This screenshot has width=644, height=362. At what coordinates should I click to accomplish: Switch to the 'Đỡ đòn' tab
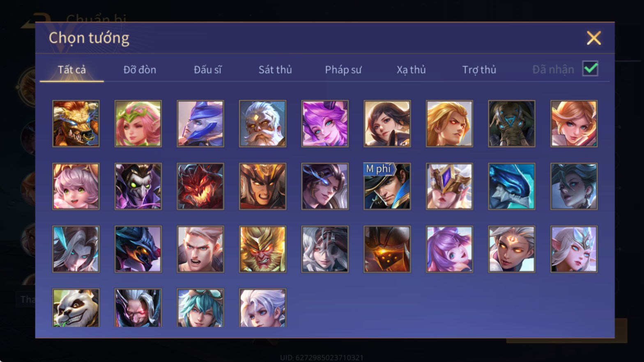coord(140,70)
